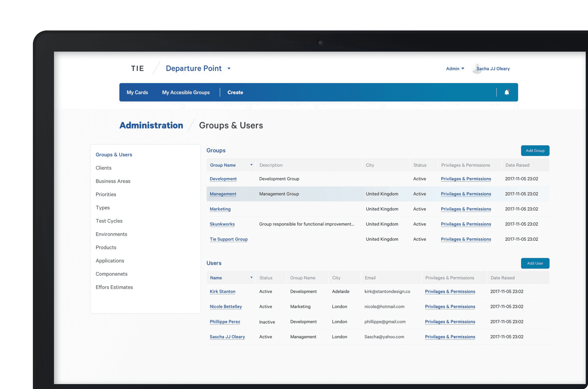
Task: Open Privilages & Permissions for Phillippe Perez
Action: 450,321
